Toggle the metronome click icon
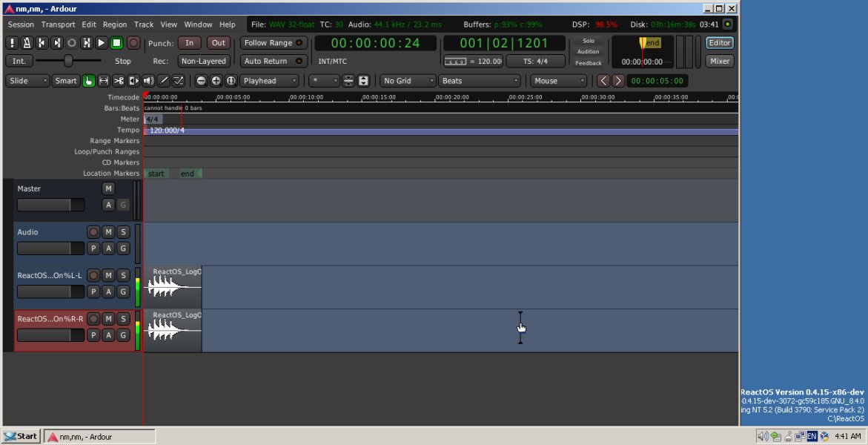The width and height of the screenshot is (868, 445). pos(27,43)
